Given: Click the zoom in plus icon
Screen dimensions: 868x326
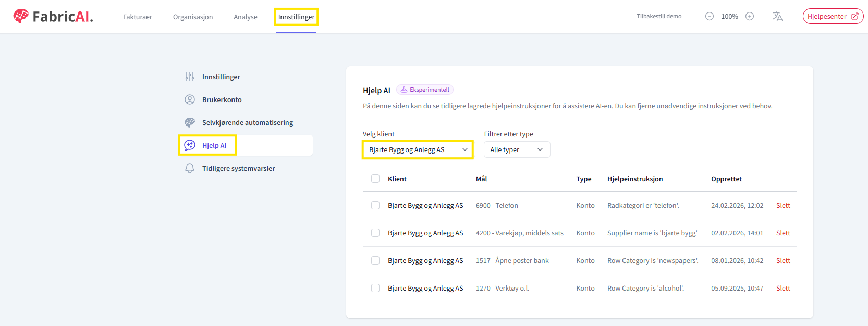Looking at the screenshot, I should click(x=750, y=16).
